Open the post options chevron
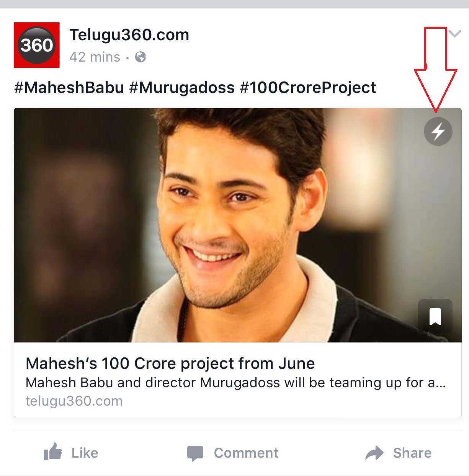This screenshot has width=469, height=476. [x=454, y=34]
